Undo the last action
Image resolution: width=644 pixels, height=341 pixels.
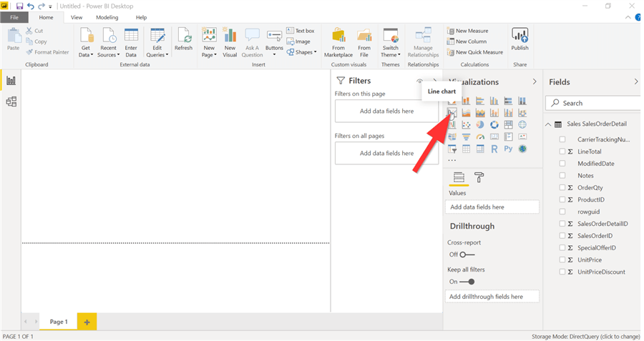click(30, 6)
